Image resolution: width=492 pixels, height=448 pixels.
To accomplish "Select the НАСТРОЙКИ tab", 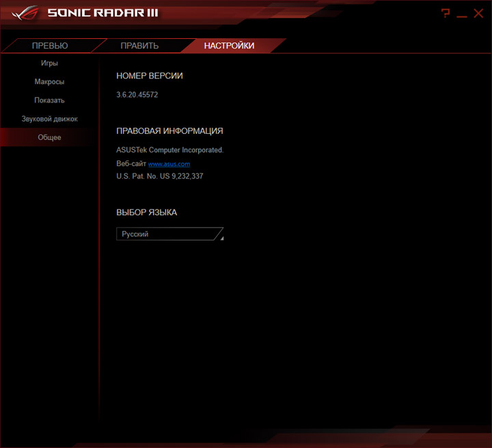I will 229,46.
